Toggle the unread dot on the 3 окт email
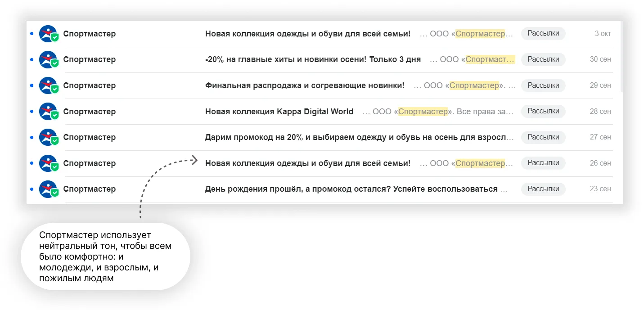The height and width of the screenshot is (310, 644). 32,34
